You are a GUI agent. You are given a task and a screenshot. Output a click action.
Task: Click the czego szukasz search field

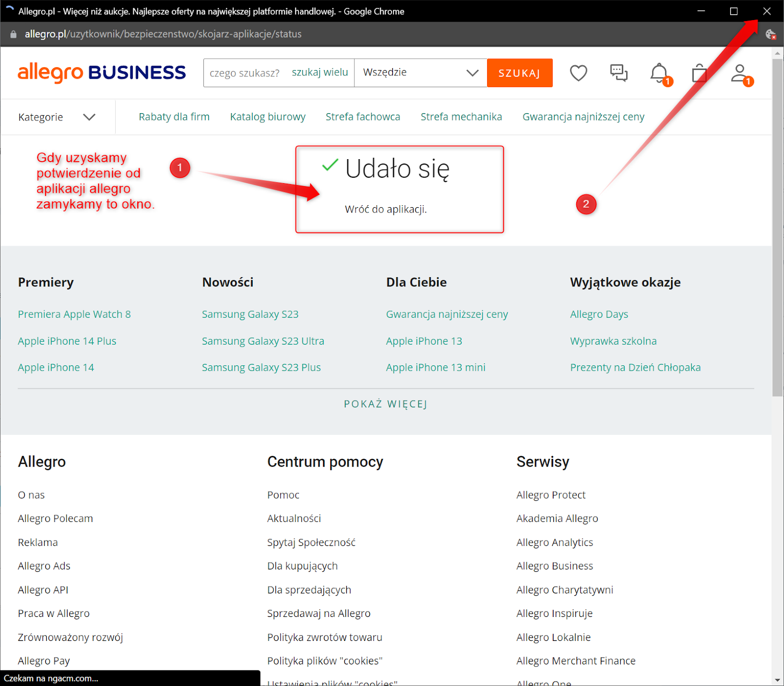(245, 73)
